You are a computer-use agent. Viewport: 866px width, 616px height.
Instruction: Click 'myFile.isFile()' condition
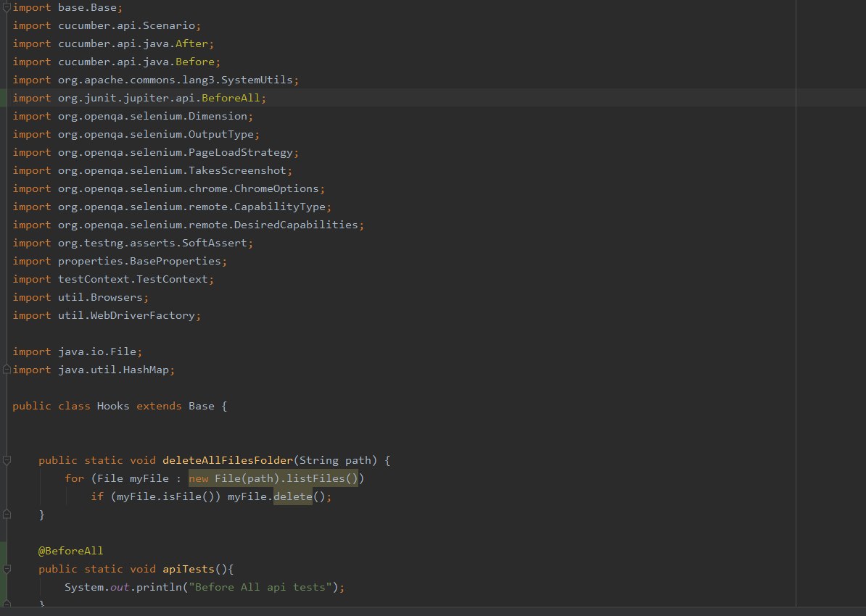[165, 496]
